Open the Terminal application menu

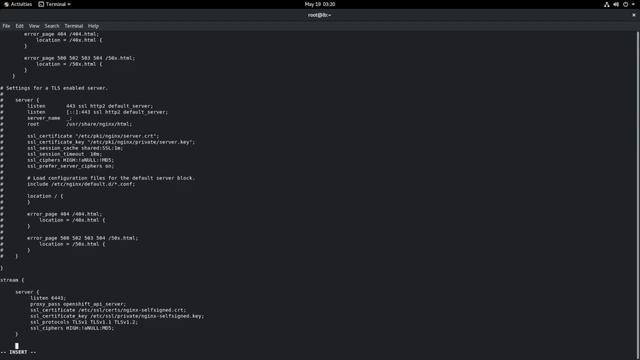tap(55, 4)
